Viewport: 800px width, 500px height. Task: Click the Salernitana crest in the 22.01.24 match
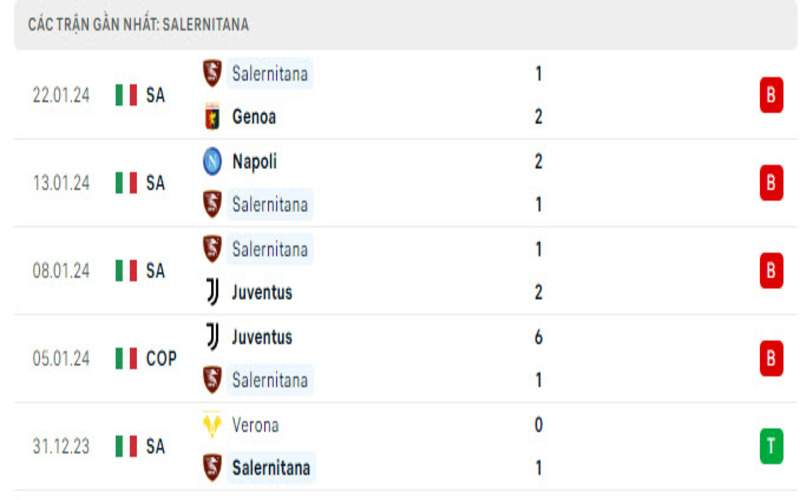point(212,73)
